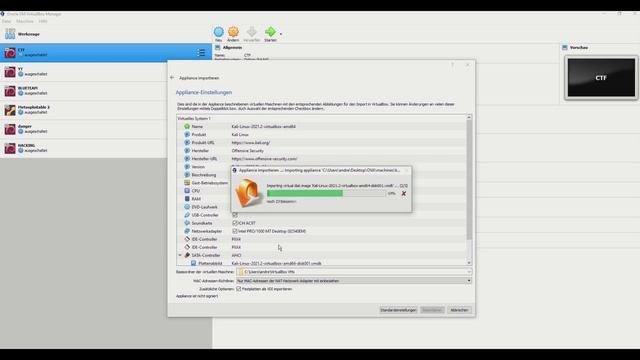
Task: Click the appliance list vertical scrollbar
Action: coord(469,180)
